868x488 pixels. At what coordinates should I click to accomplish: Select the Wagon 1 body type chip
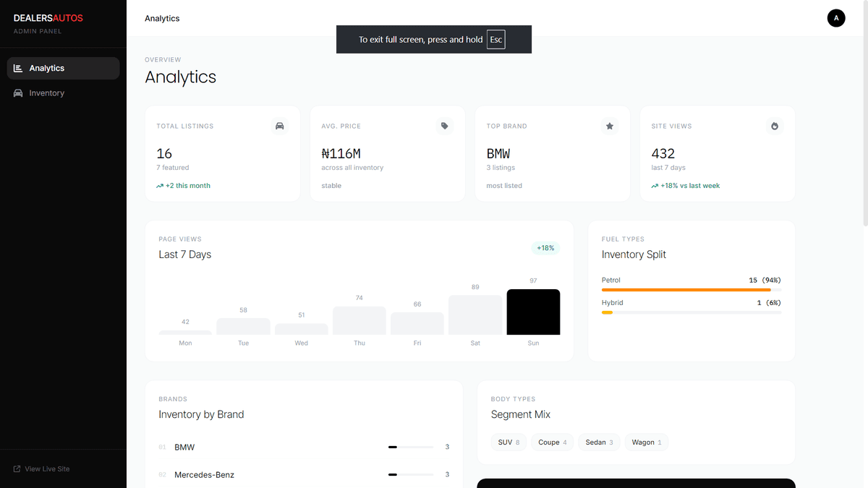click(647, 442)
